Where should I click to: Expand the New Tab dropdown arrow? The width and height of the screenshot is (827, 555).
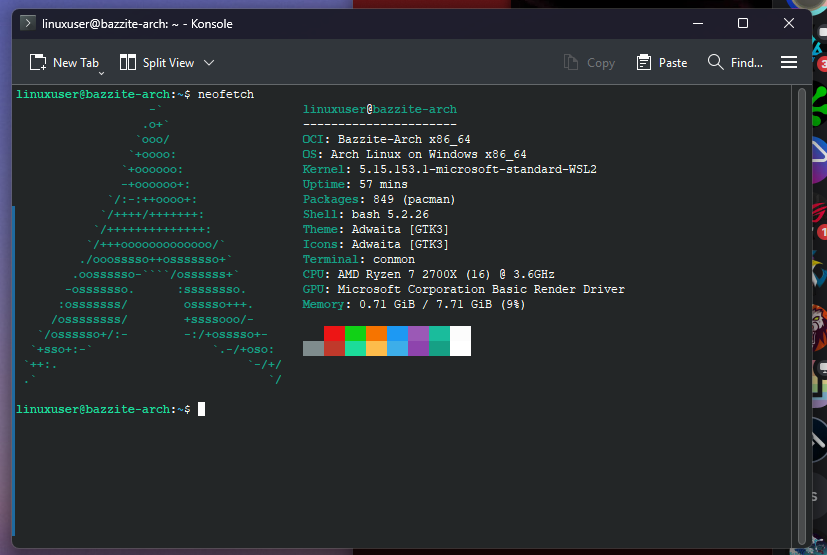coord(101,73)
